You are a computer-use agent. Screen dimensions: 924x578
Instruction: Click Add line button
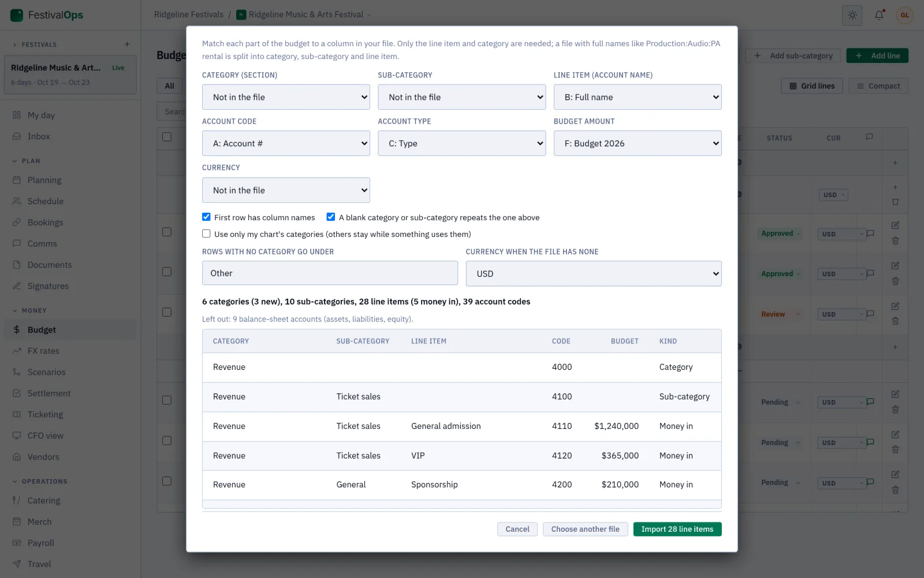click(x=877, y=55)
